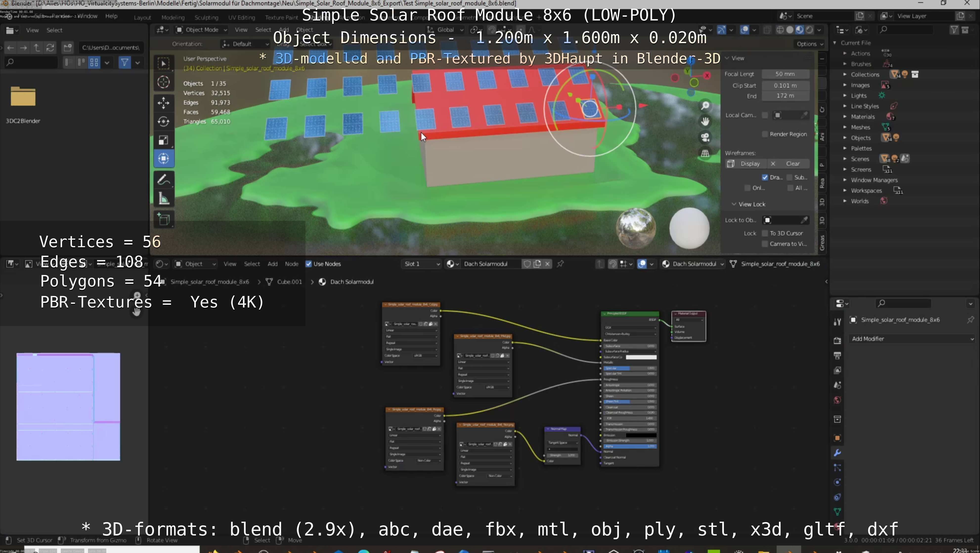The height and width of the screenshot is (553, 980).
Task: Expand Worlds in the outliner
Action: (845, 201)
